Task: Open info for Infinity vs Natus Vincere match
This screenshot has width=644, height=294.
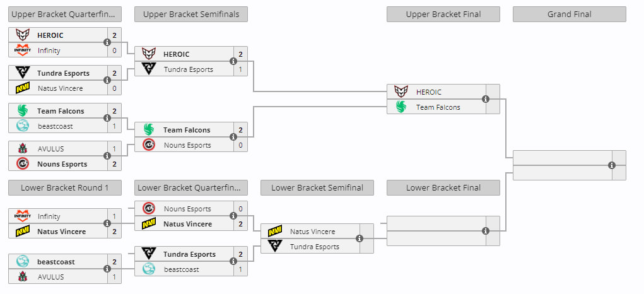Action: [107, 223]
